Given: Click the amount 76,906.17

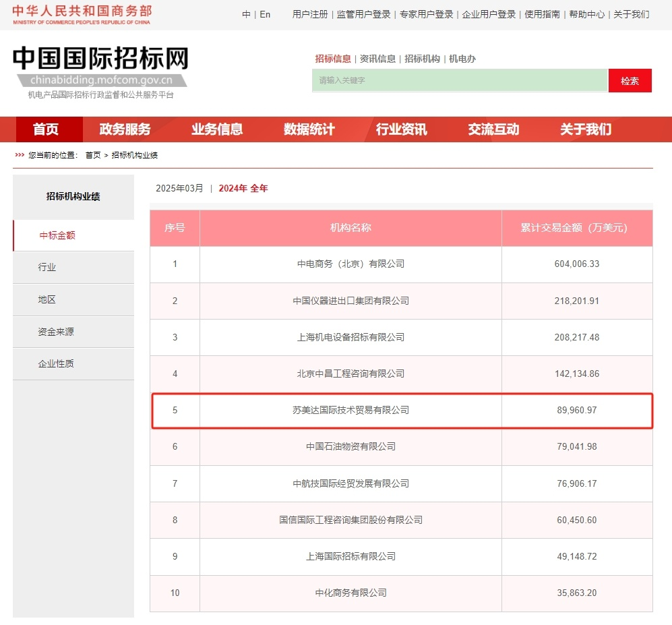Looking at the screenshot, I should tap(577, 483).
